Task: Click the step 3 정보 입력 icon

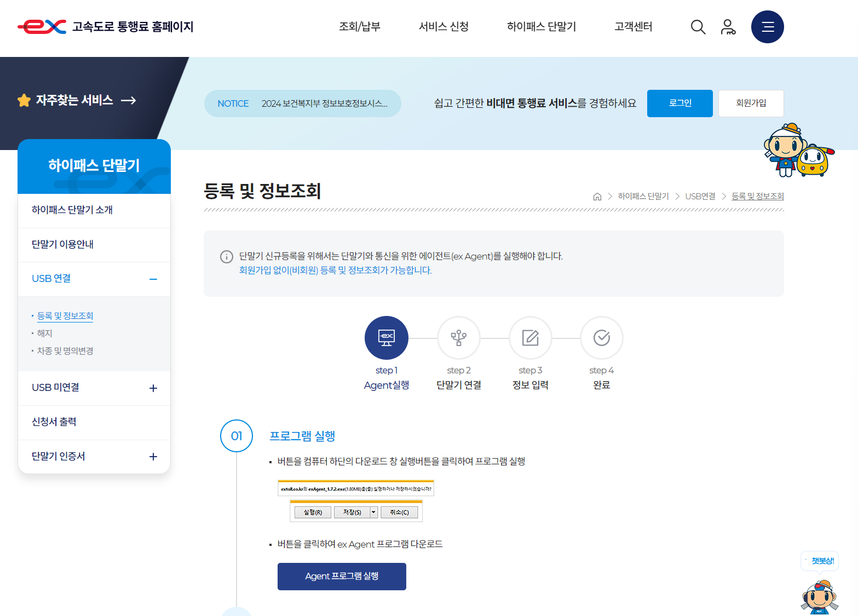Action: click(x=530, y=338)
